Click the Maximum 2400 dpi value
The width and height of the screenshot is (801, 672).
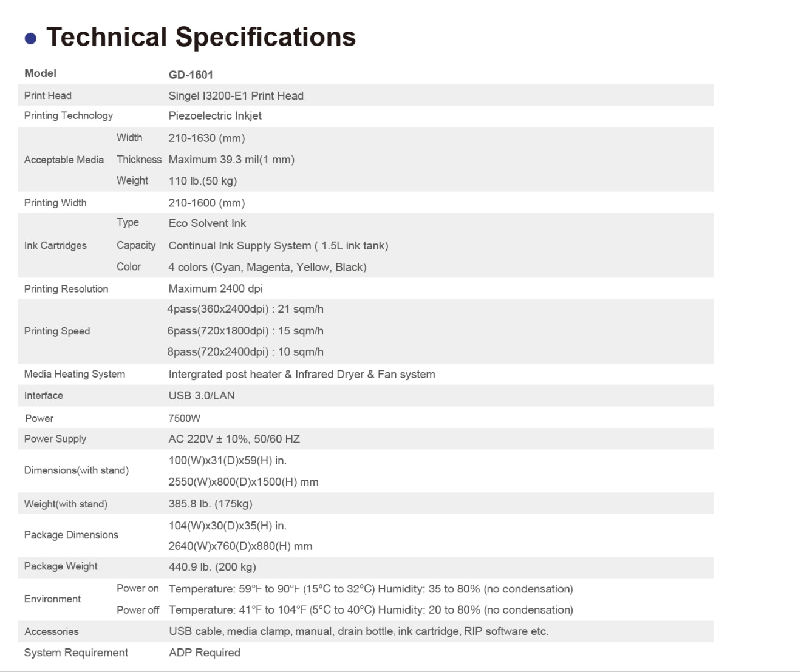[216, 288]
